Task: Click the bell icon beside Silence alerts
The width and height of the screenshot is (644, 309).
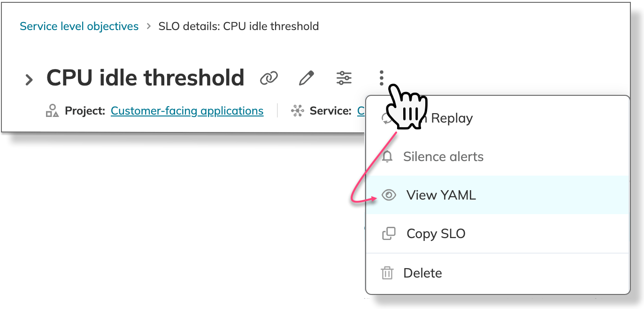Action: point(387,157)
